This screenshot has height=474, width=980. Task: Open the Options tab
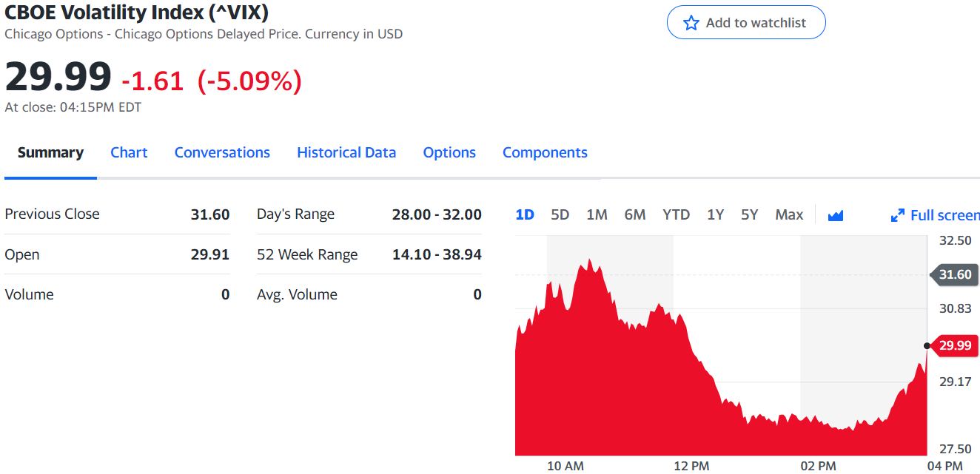449,152
